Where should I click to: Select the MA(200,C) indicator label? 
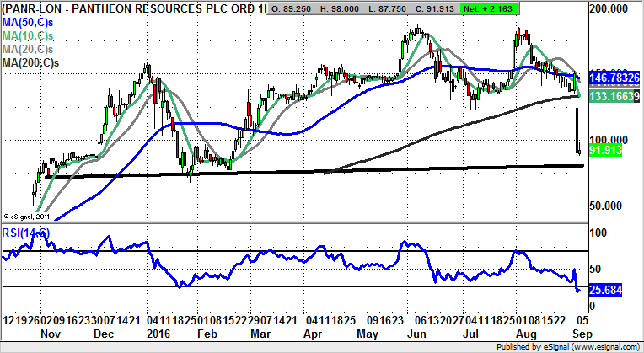point(34,62)
